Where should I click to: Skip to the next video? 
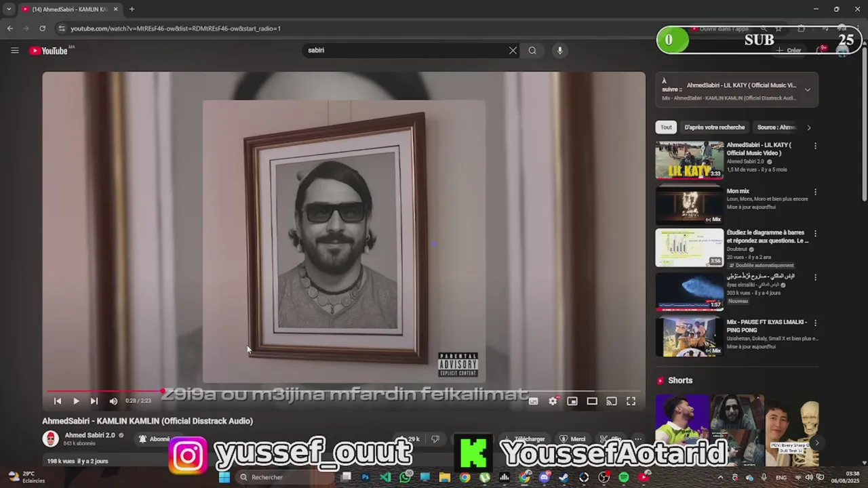94,401
